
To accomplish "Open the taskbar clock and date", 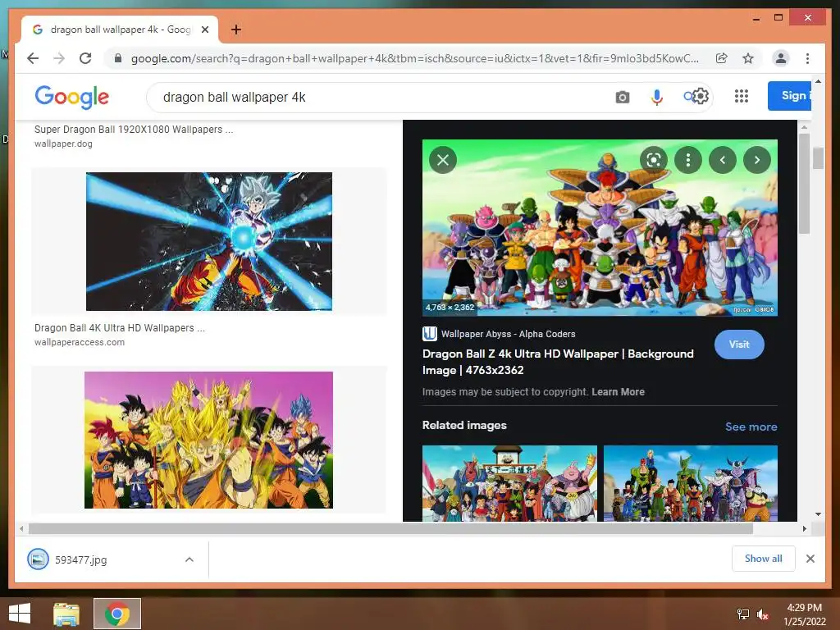I will coord(804,614).
